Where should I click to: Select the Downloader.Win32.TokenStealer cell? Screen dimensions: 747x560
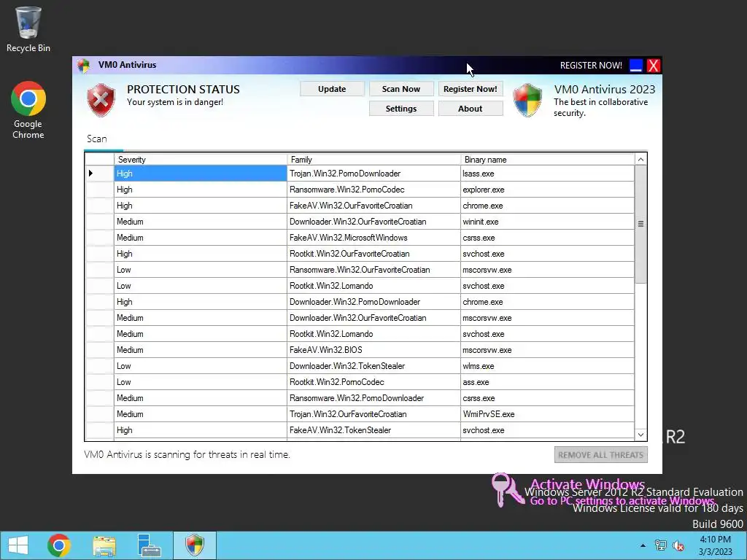pyautogui.click(x=374, y=366)
